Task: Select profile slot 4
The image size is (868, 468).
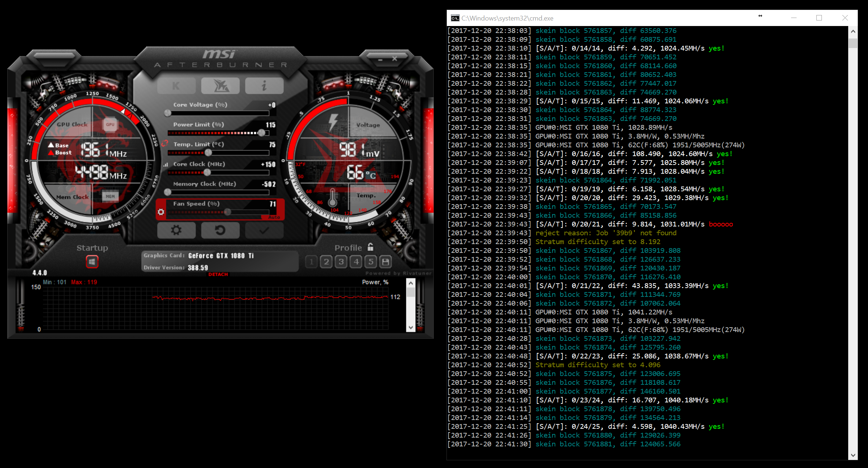Action: tap(356, 262)
